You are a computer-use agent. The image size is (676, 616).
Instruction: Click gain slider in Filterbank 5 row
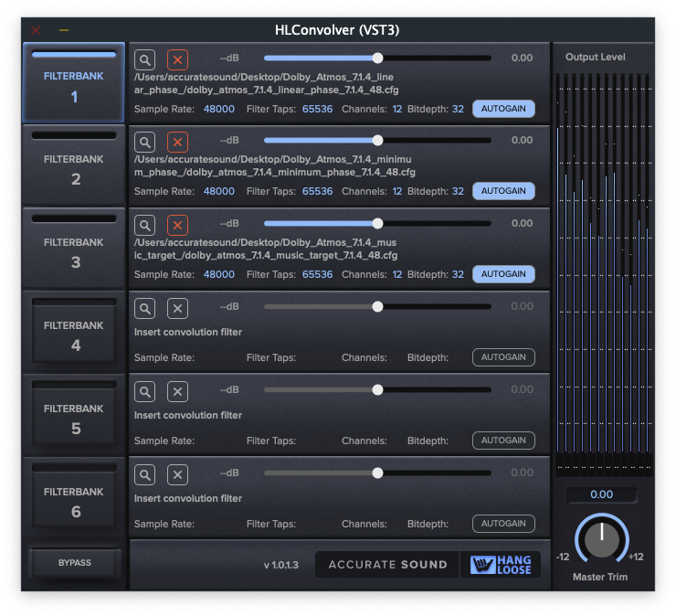coord(377,390)
